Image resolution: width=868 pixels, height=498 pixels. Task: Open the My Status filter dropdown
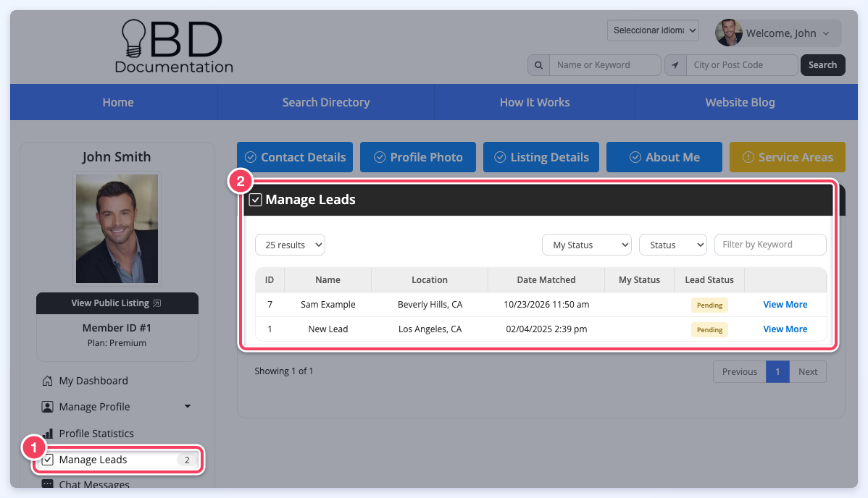(x=587, y=245)
